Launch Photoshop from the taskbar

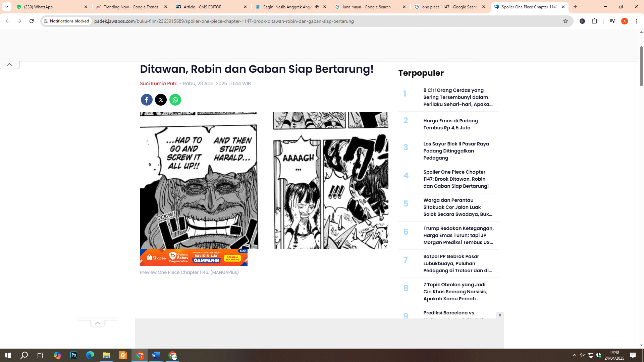click(74, 355)
